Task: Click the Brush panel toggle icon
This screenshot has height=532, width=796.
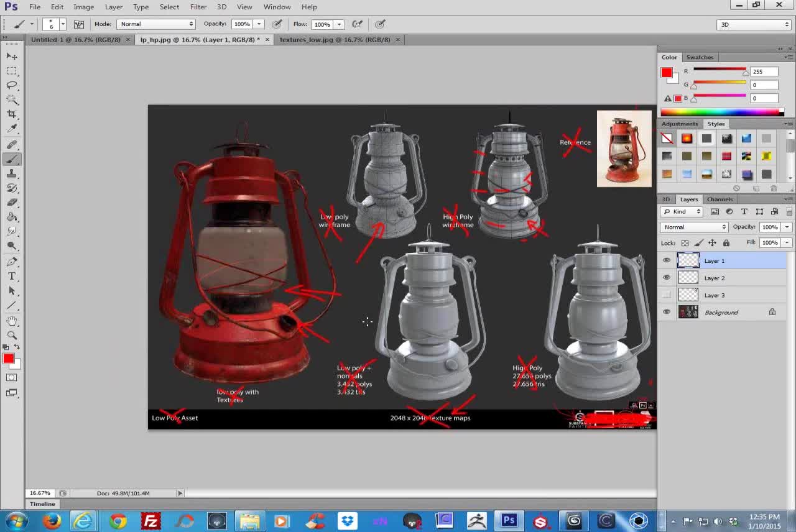Action: pyautogui.click(x=79, y=24)
